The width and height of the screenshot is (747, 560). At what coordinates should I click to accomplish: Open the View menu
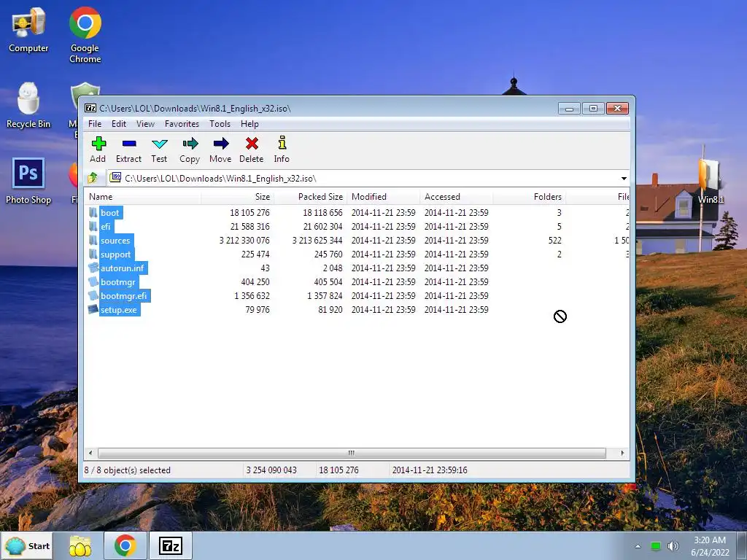(x=145, y=124)
